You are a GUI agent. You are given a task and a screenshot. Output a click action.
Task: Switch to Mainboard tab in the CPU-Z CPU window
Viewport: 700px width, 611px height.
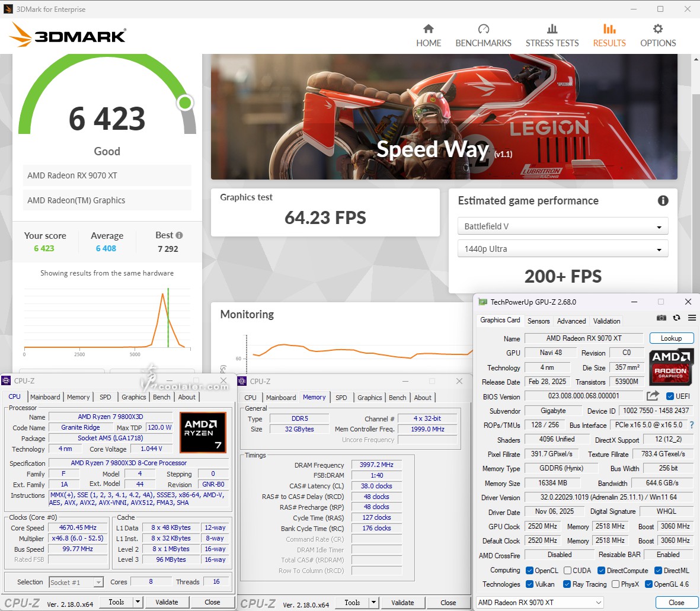(x=45, y=397)
